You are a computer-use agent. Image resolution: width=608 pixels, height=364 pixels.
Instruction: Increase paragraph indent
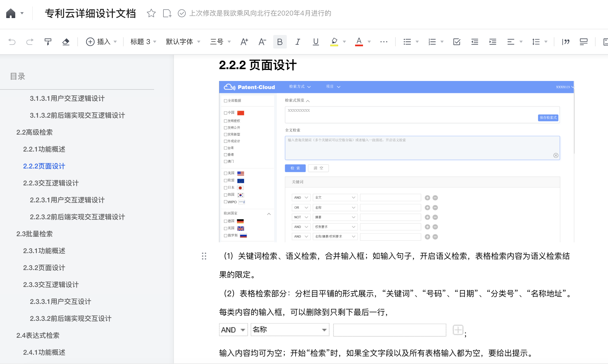pyautogui.click(x=493, y=42)
